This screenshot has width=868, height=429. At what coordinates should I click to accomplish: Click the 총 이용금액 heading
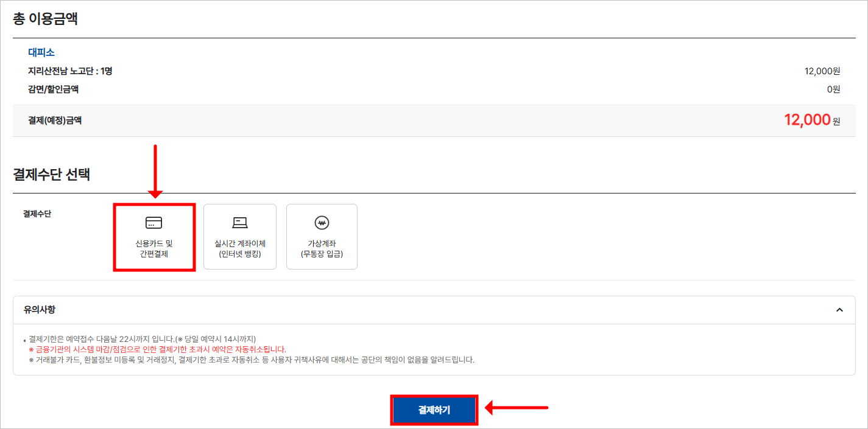click(46, 19)
